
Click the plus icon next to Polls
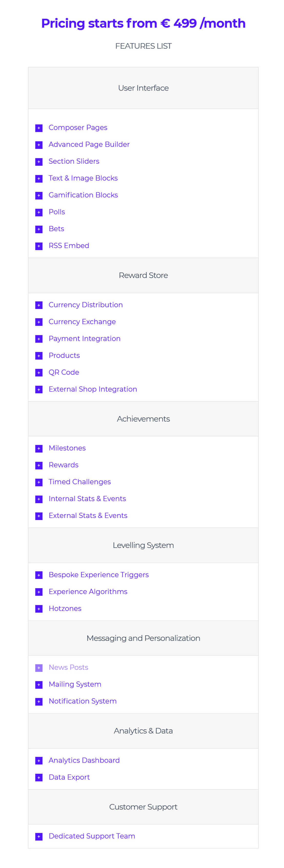click(38, 212)
